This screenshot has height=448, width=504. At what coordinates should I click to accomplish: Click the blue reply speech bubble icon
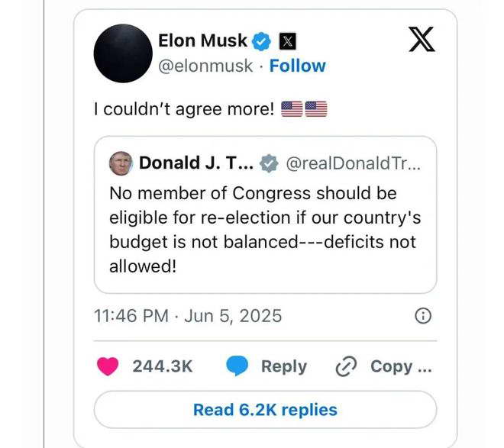237,366
